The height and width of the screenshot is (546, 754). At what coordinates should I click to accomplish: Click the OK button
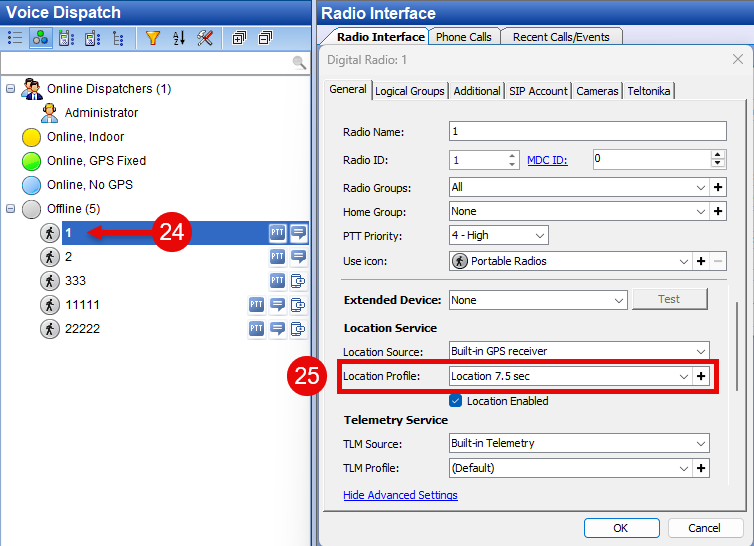point(620,528)
